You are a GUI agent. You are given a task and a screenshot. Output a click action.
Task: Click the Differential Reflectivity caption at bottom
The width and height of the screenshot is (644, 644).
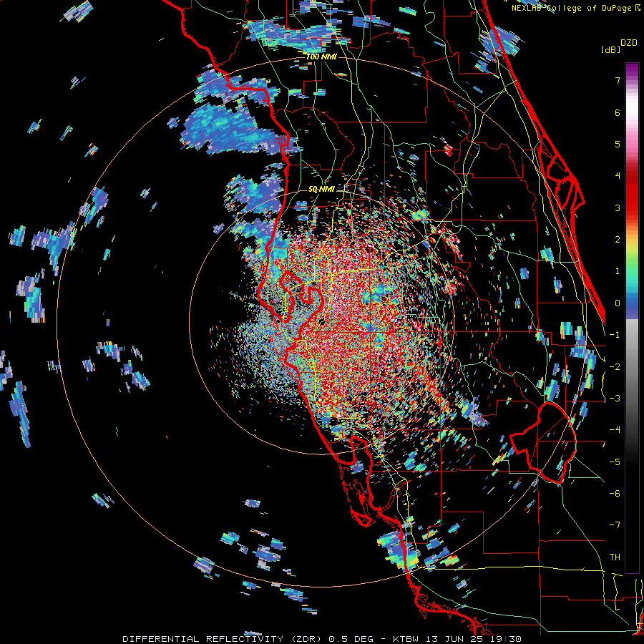pos(322,639)
